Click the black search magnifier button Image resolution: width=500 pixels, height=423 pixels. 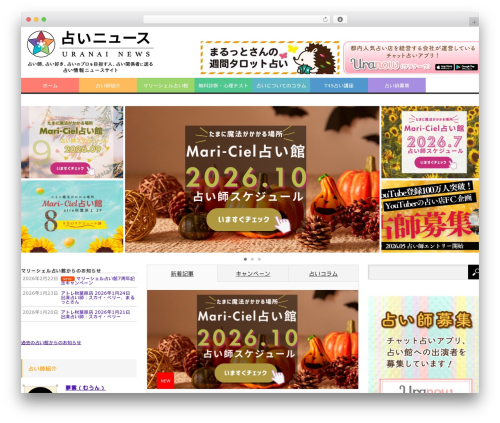(474, 272)
